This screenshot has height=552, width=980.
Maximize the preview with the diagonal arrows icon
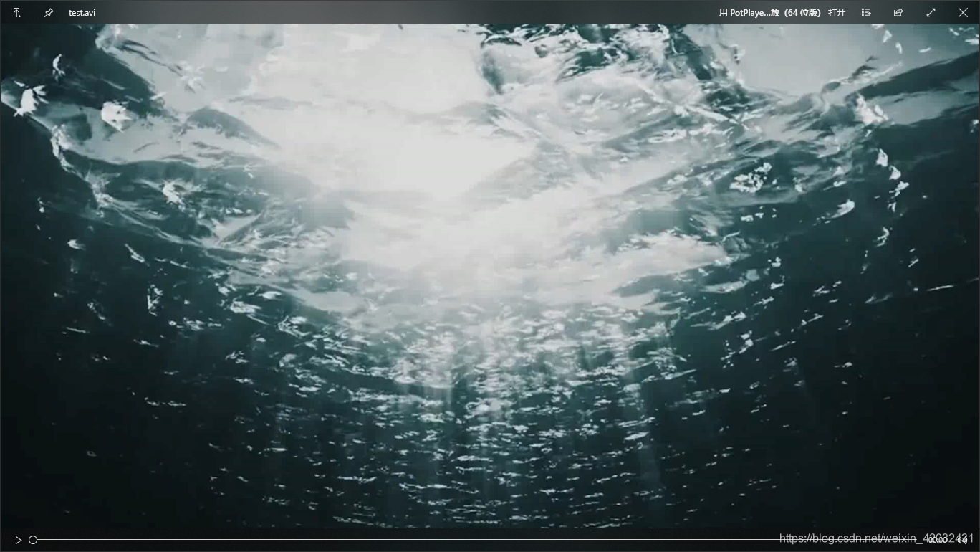tap(931, 13)
